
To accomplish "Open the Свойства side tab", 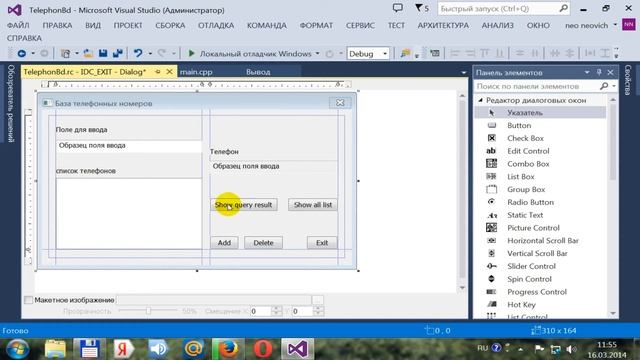I will 628,80.
